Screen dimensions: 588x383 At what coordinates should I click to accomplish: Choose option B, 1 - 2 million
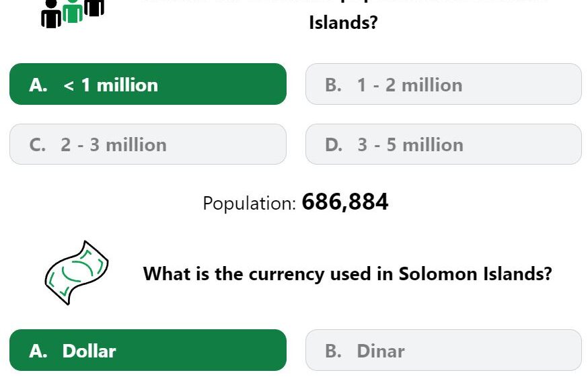(x=443, y=84)
